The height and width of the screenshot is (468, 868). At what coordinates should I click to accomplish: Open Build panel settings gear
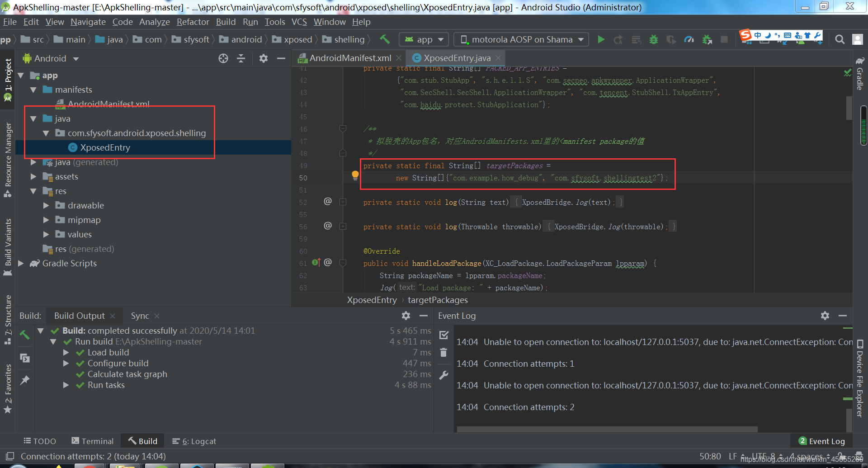coord(406,316)
